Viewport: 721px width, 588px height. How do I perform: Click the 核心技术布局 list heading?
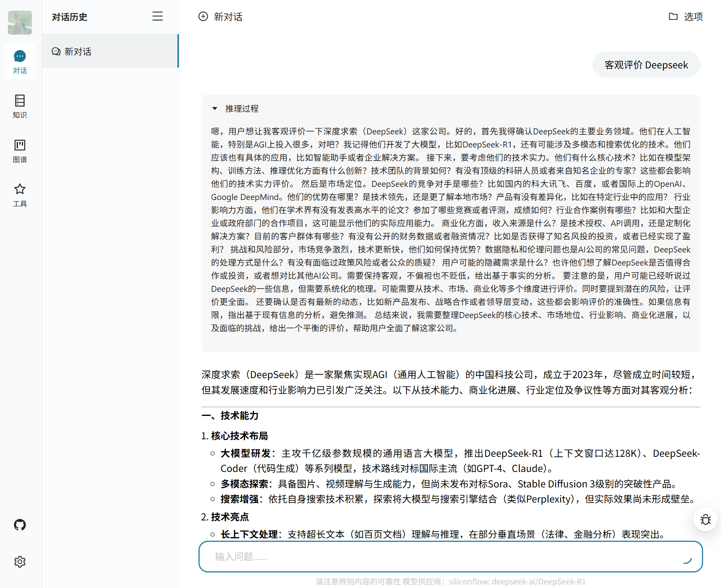click(239, 436)
